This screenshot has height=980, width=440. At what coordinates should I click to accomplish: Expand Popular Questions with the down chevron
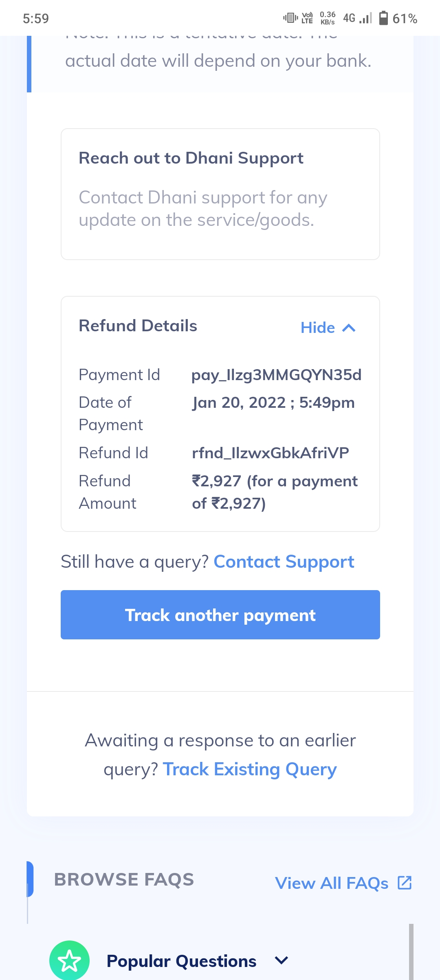282,960
